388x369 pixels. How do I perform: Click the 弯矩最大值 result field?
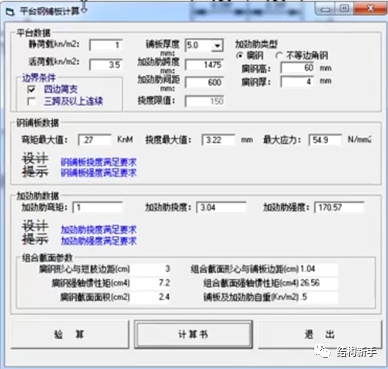(x=95, y=140)
